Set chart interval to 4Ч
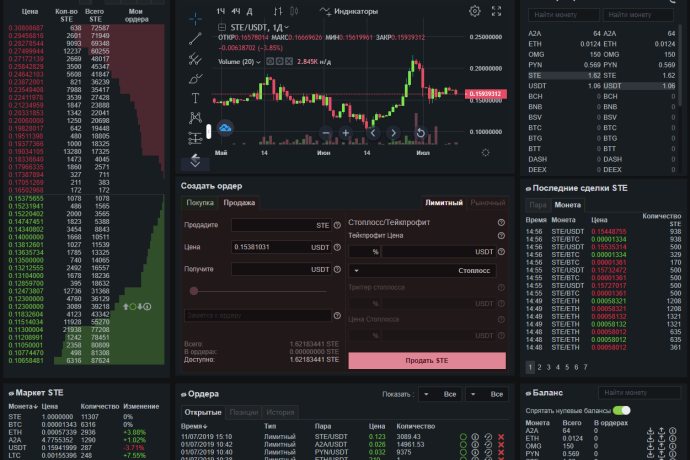The width and height of the screenshot is (690, 460). coord(236,11)
